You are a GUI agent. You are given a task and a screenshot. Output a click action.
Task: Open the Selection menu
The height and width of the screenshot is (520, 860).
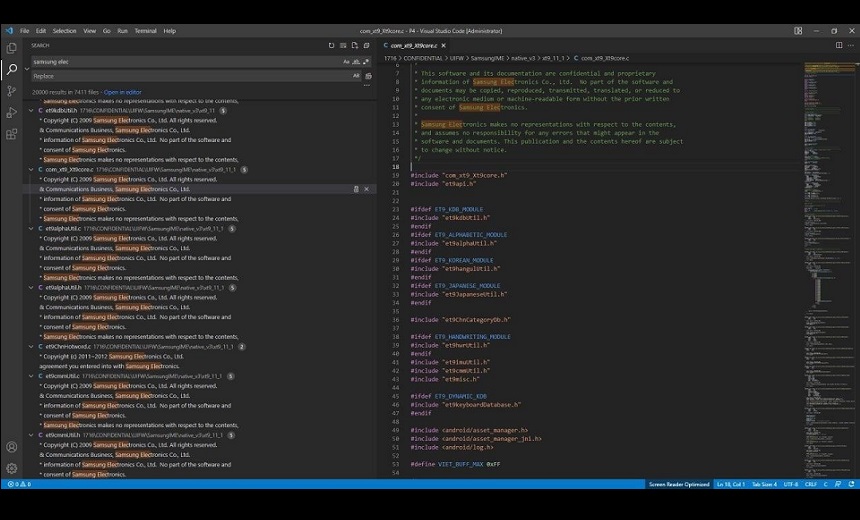click(x=65, y=31)
